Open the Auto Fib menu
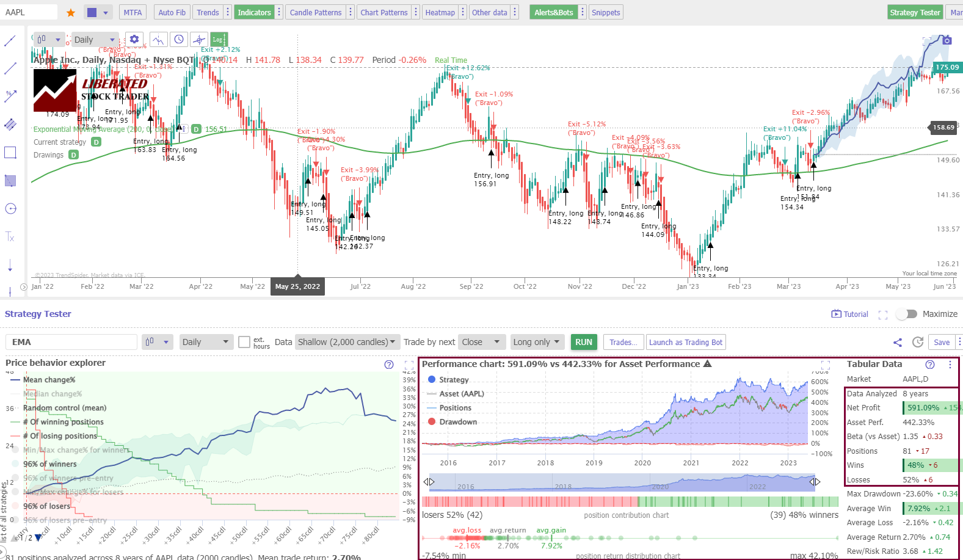The height and width of the screenshot is (560, 963). [172, 12]
